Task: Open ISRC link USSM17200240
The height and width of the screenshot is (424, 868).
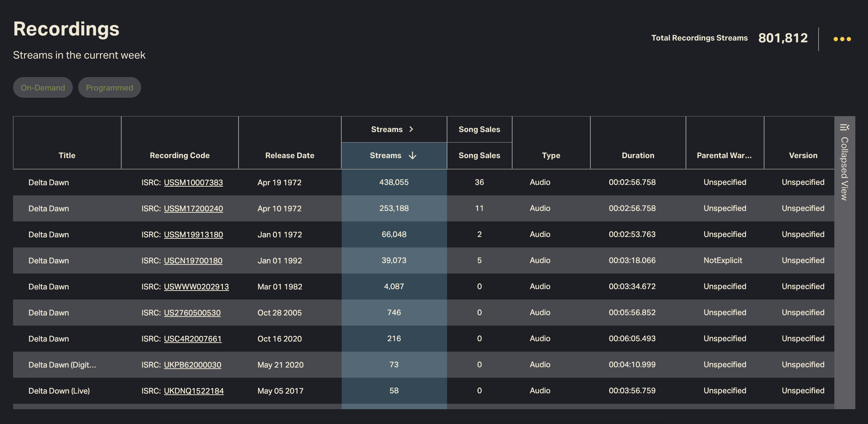Action: [193, 208]
